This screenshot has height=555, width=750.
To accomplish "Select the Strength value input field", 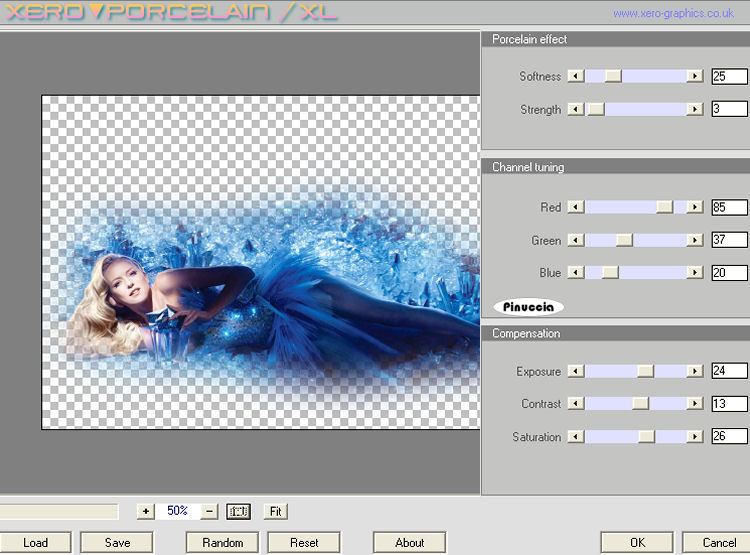I will (729, 109).
